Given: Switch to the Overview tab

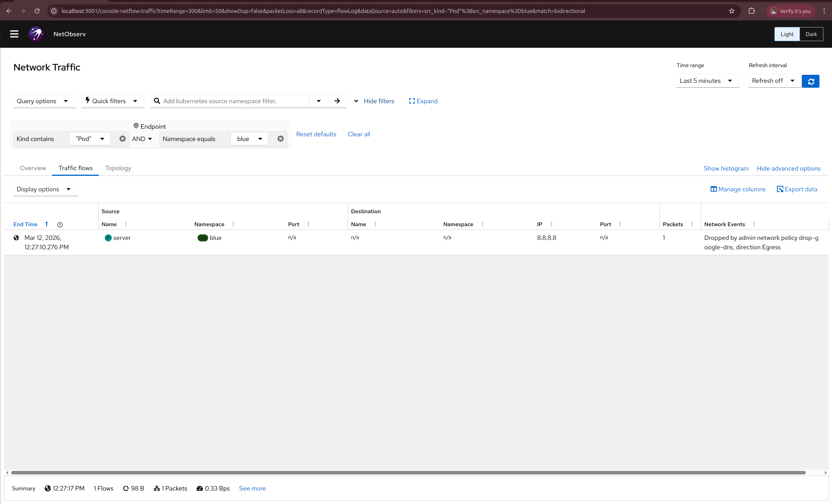Looking at the screenshot, I should tap(33, 168).
